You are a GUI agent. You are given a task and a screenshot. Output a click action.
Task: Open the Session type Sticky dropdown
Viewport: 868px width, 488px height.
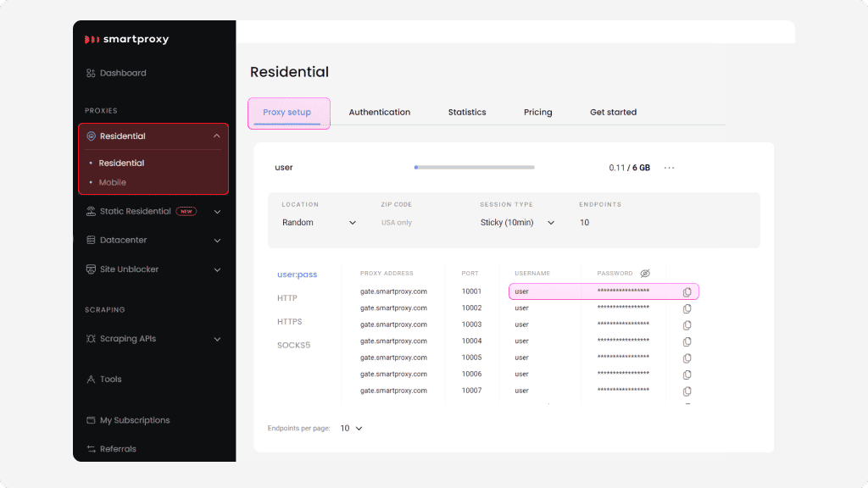tap(517, 223)
